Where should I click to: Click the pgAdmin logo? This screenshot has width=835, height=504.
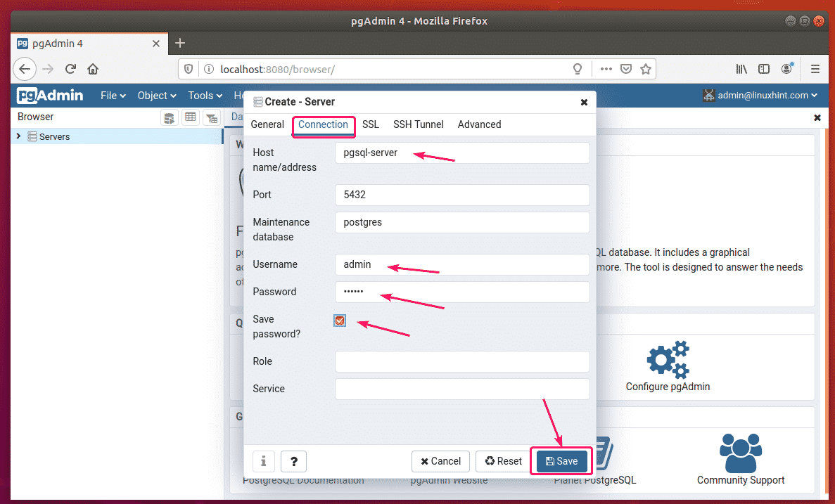click(x=49, y=95)
